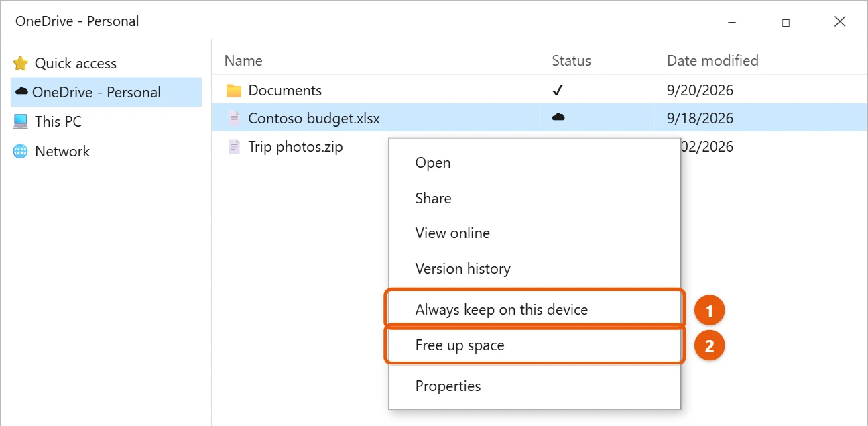The height and width of the screenshot is (426, 868).
Task: Sort by the Status column header
Action: coord(571,60)
